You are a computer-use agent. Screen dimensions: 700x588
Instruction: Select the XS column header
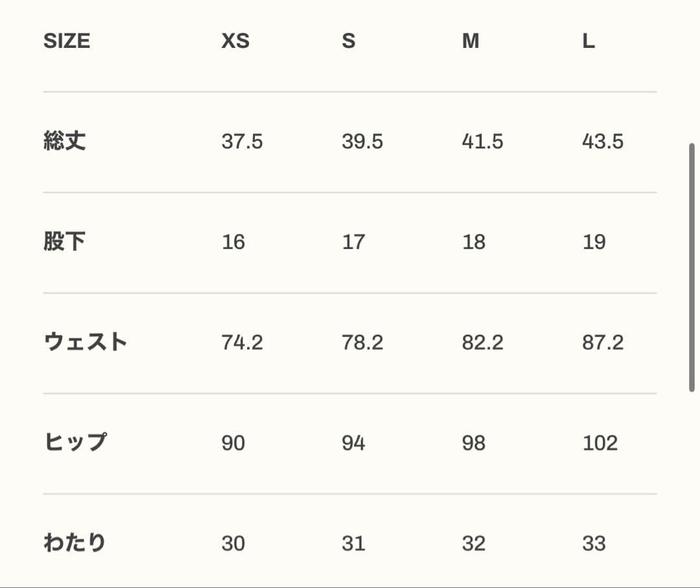235,41
